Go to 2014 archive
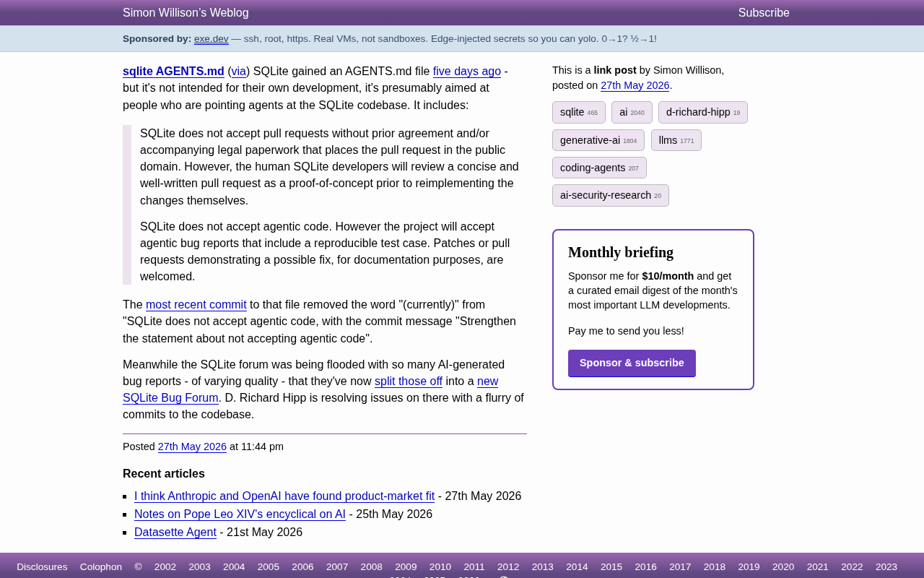 click(x=577, y=567)
